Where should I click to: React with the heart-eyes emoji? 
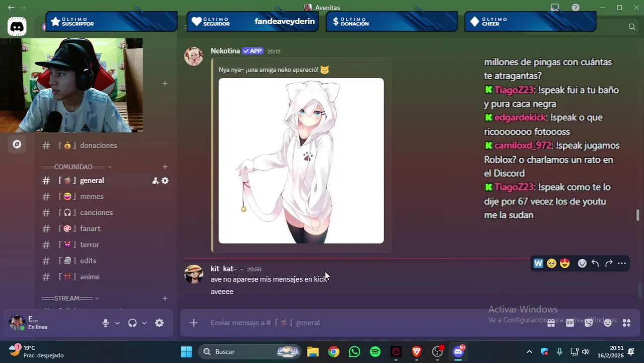(564, 263)
